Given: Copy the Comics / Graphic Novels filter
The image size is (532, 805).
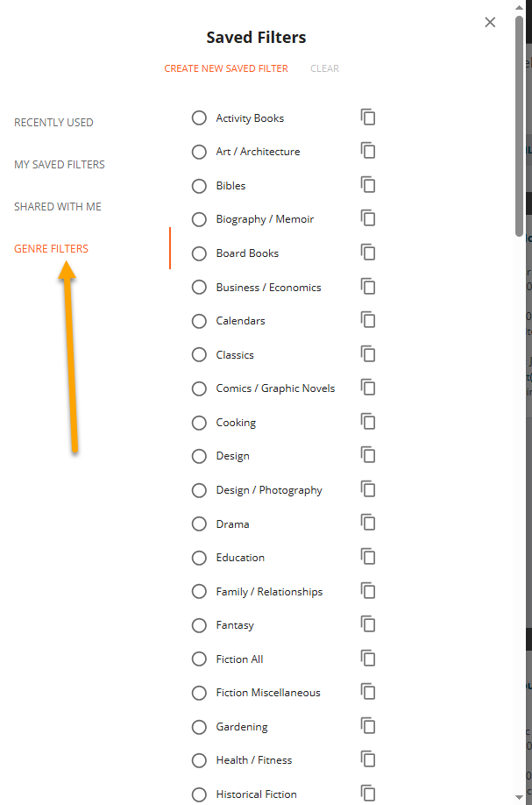Looking at the screenshot, I should click(x=368, y=388).
